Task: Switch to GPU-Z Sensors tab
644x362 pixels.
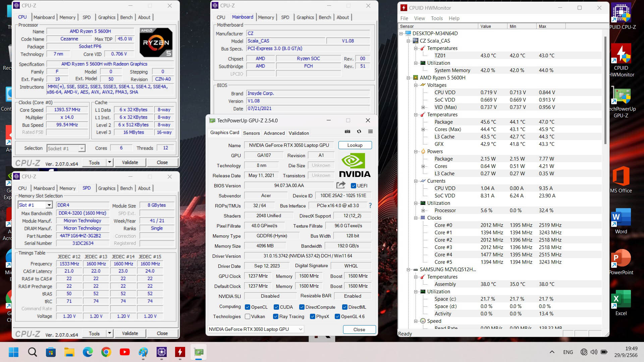Action: coord(252,133)
